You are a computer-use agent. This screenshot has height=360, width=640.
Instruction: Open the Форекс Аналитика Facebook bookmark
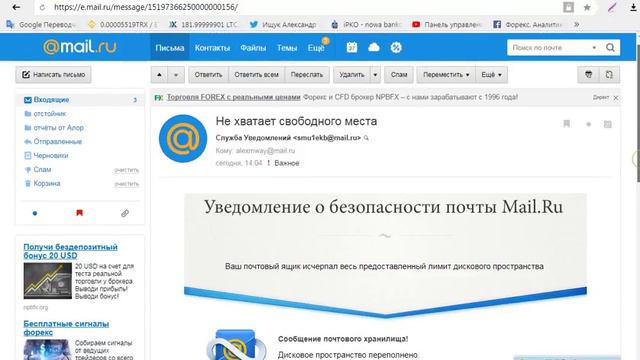[527, 24]
